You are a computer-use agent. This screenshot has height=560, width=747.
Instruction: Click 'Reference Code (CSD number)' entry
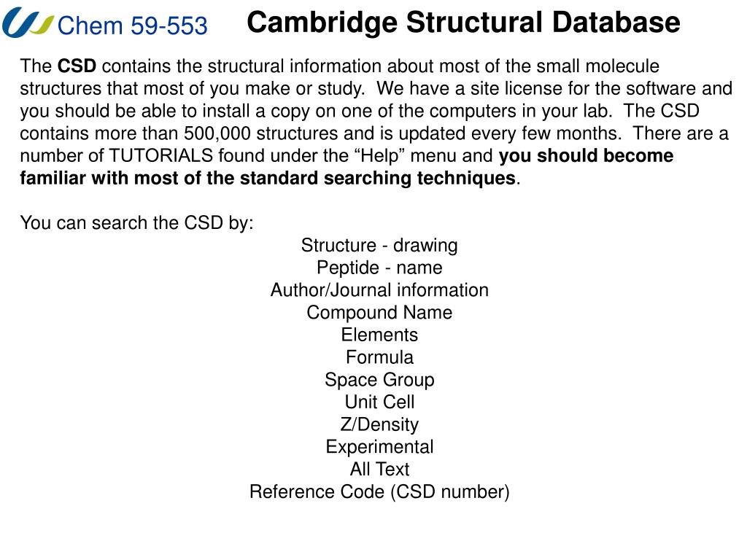379,491
